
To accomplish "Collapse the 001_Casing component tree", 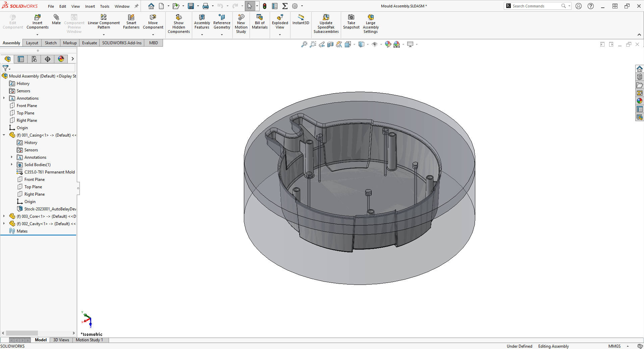I will (4, 135).
